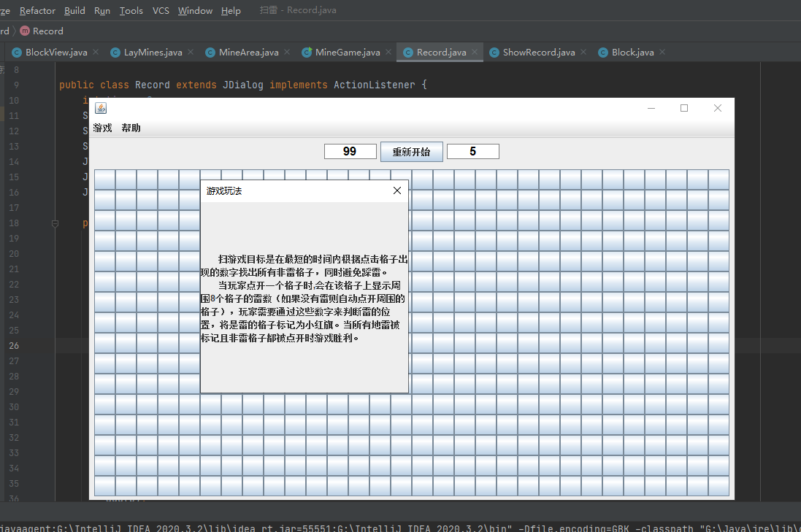
Task: Close the ShowRecord.java tab
Action: pos(583,52)
